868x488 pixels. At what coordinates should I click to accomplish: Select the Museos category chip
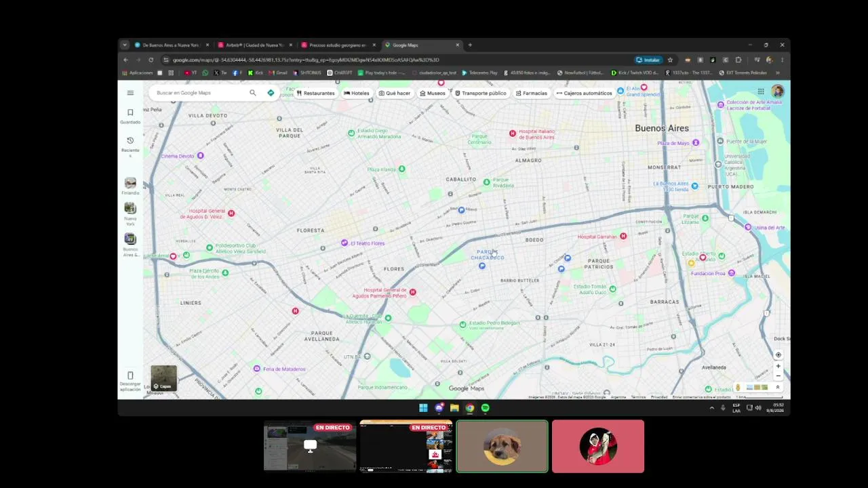[433, 93]
